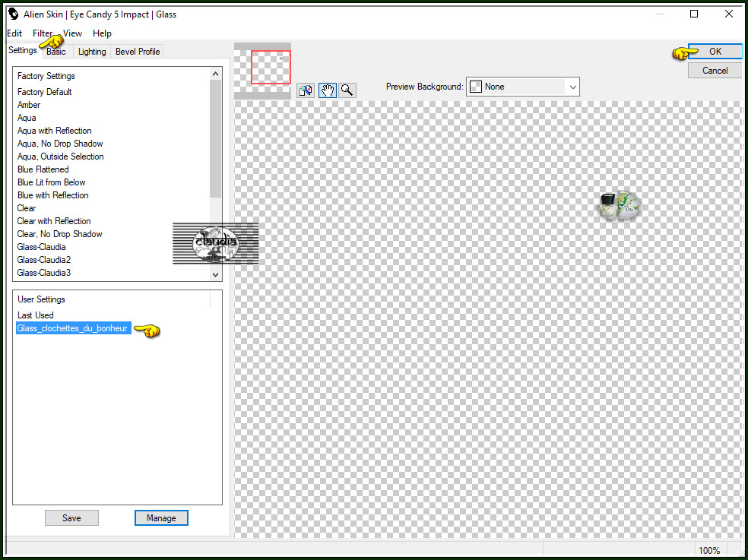Viewport: 748px width, 560px height.
Task: Select the Glass-Claudia3 preset
Action: tap(44, 272)
